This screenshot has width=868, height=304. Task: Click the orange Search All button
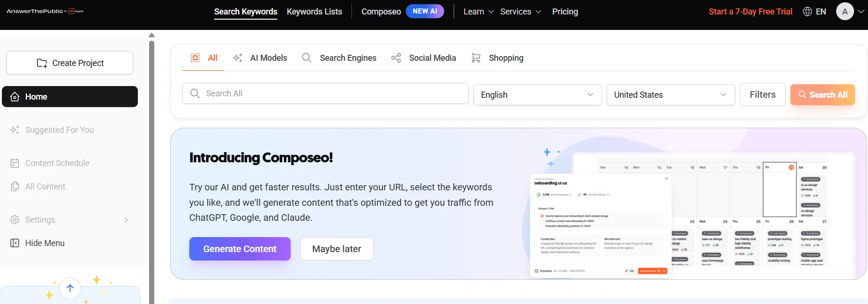(823, 94)
